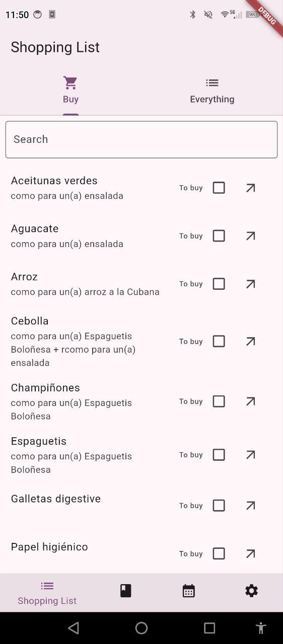Select the Buy tab with cart icon
Screen dimensions: 283x644
[70, 91]
